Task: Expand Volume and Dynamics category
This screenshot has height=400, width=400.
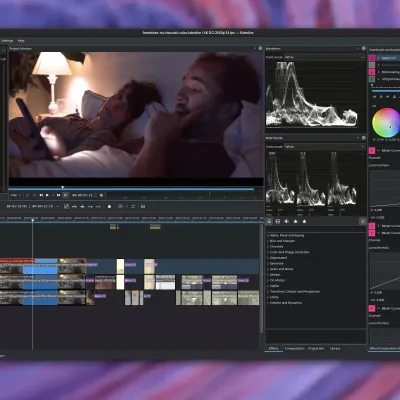Action: [x=268, y=303]
